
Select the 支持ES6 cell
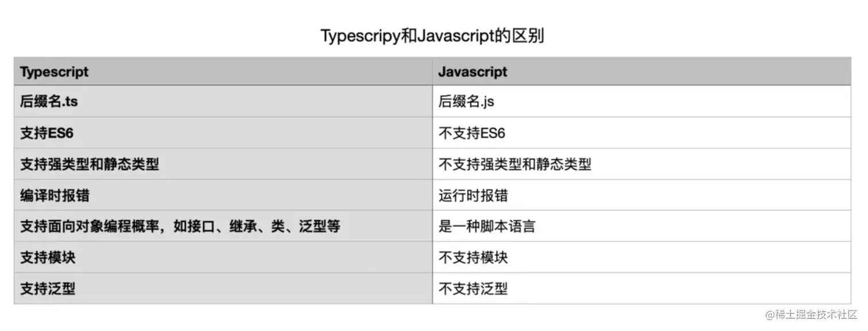tap(223, 133)
